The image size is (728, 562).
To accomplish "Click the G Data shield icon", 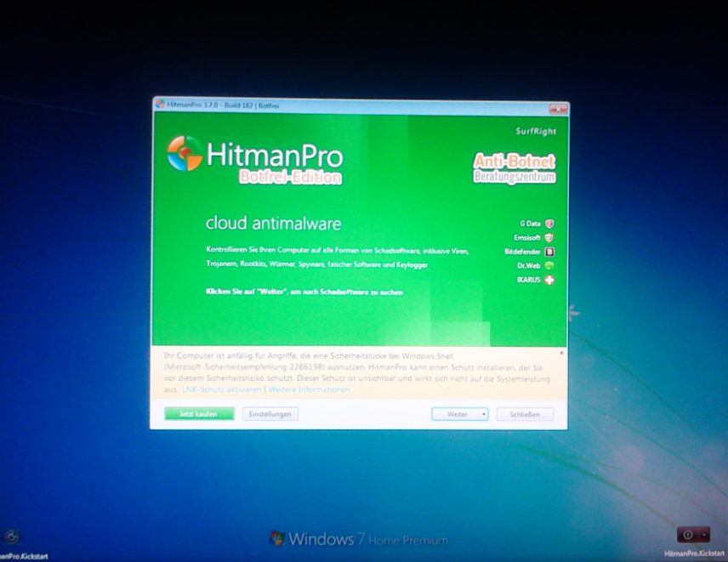I will point(549,224).
